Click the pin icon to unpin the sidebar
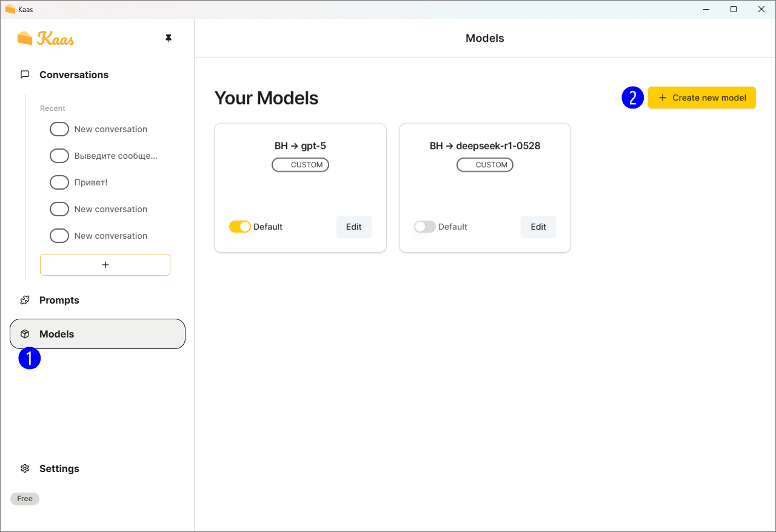The height and width of the screenshot is (532, 776). (168, 38)
